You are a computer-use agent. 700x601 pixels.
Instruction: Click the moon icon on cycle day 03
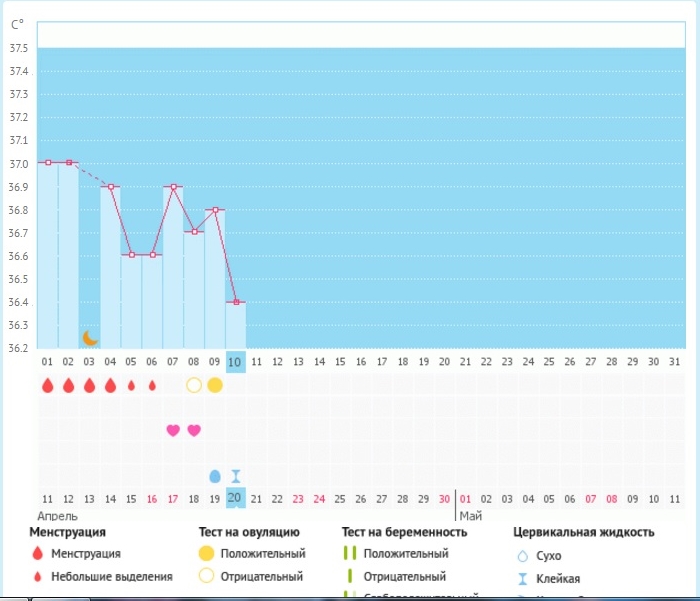coord(90,338)
